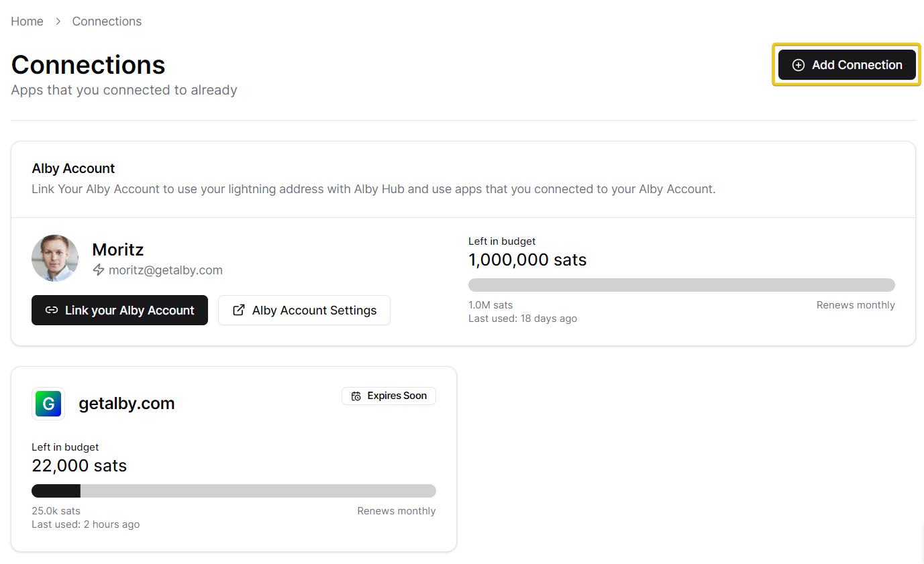Click the plus circle icon in Add Connection
This screenshot has height=564, width=924.
(798, 65)
